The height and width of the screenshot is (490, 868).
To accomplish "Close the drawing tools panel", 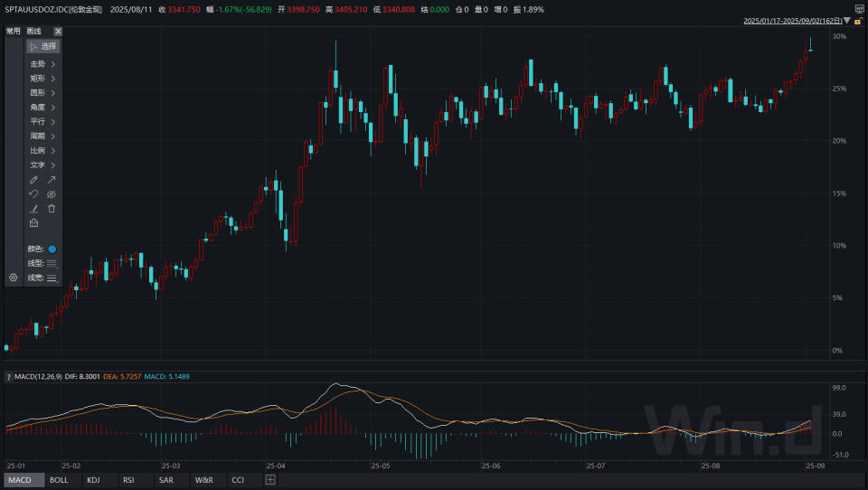I will pyautogui.click(x=58, y=32).
